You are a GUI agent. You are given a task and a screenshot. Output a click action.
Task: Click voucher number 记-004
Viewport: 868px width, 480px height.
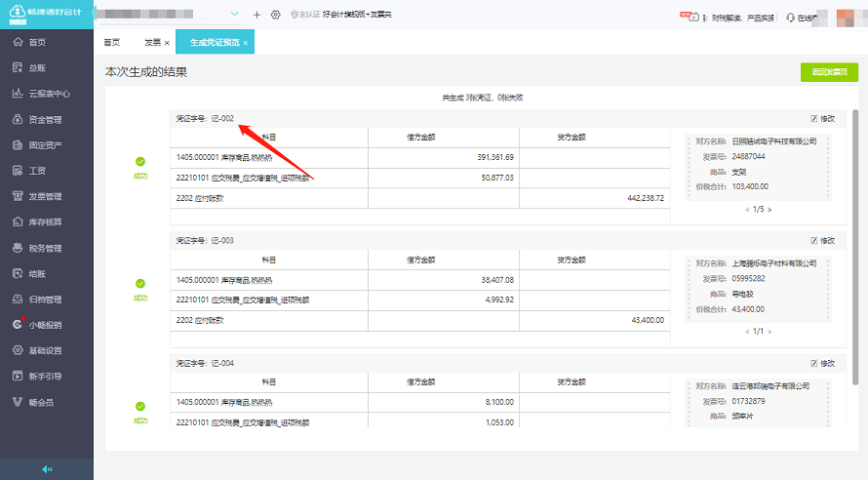click(222, 363)
